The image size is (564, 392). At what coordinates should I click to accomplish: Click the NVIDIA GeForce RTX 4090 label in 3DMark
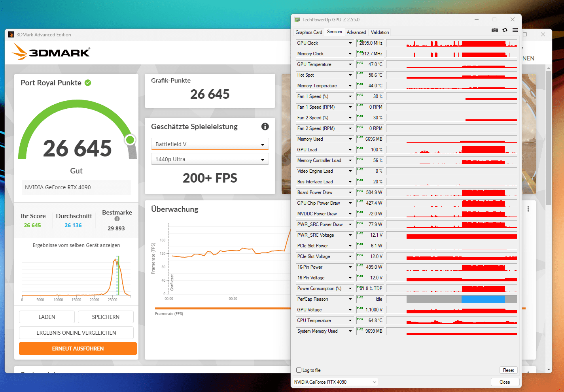click(x=58, y=187)
